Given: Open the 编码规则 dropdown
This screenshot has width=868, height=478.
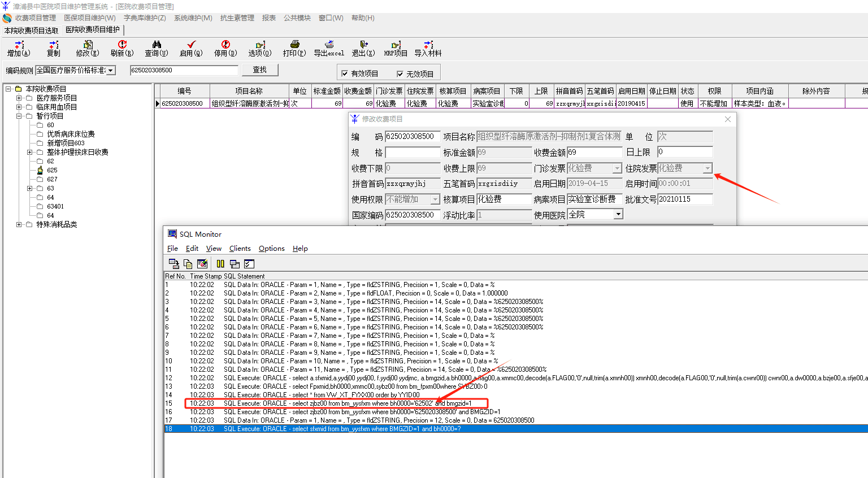Looking at the screenshot, I should [111, 70].
